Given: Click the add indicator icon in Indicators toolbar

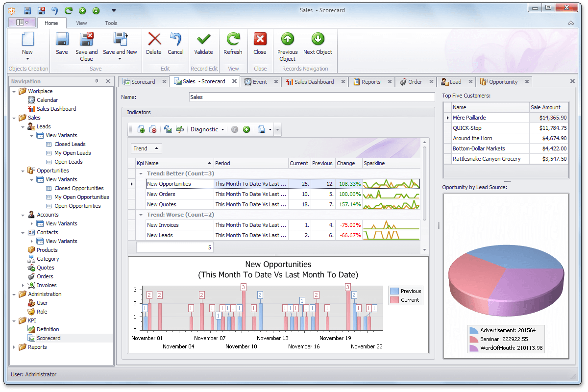Looking at the screenshot, I should (141, 129).
